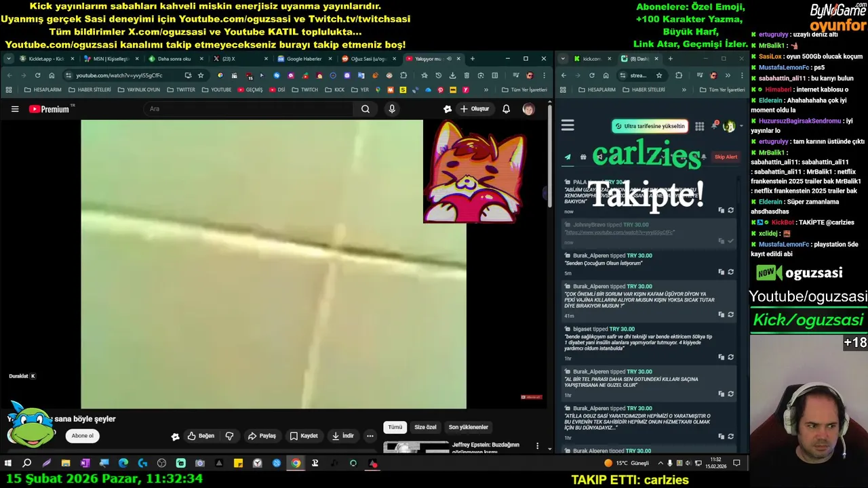Open the Jeffrey Epstein suggested video thumbnail

point(416,447)
